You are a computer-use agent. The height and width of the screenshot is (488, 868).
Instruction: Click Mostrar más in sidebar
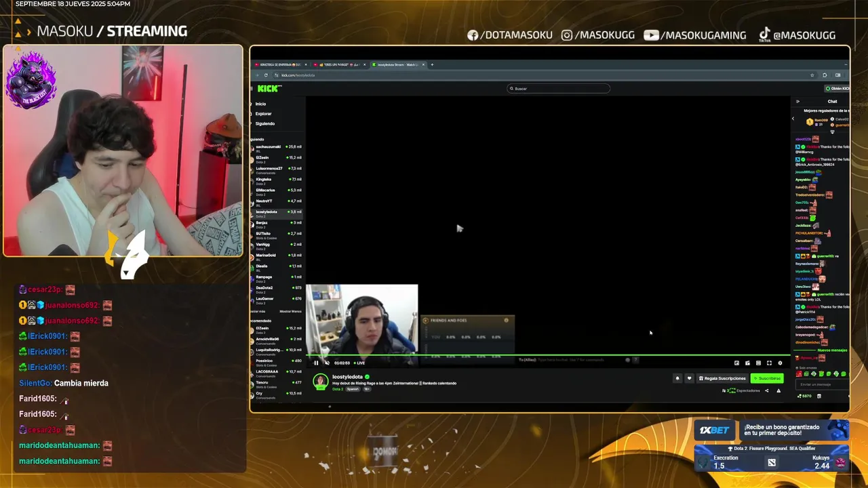point(258,311)
